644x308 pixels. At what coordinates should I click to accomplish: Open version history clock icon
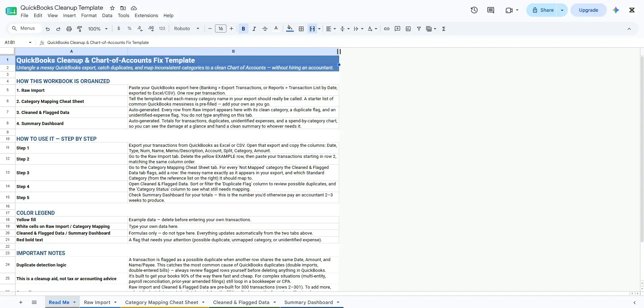tap(474, 10)
